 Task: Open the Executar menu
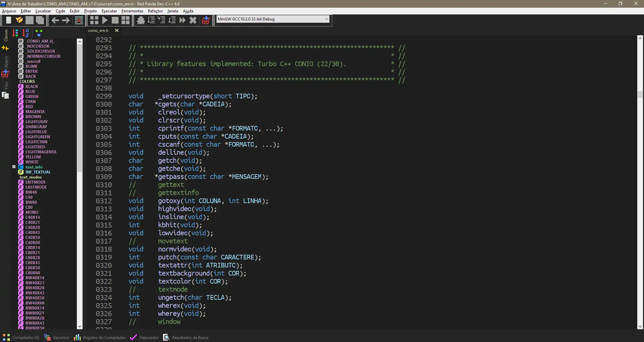click(109, 11)
